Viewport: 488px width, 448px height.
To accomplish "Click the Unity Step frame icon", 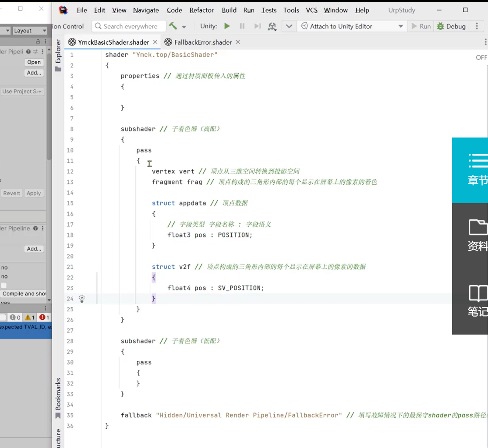I will click(257, 26).
